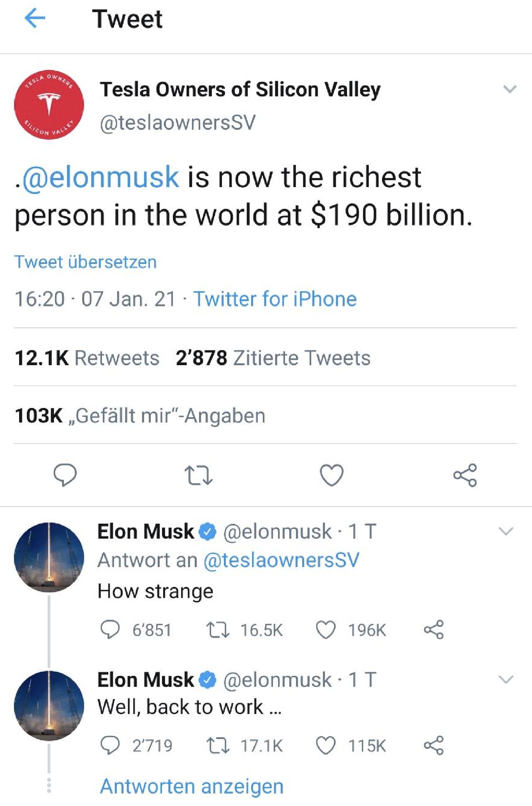Like the "Well, back to work" tweet
The width and height of the screenshot is (532, 806).
tap(326, 746)
